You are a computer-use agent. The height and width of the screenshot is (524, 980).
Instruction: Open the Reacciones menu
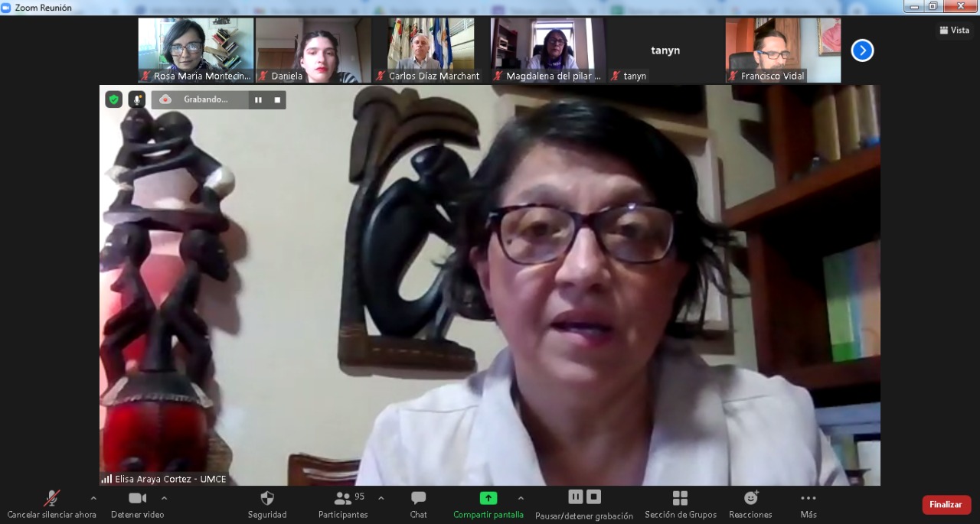click(750, 504)
